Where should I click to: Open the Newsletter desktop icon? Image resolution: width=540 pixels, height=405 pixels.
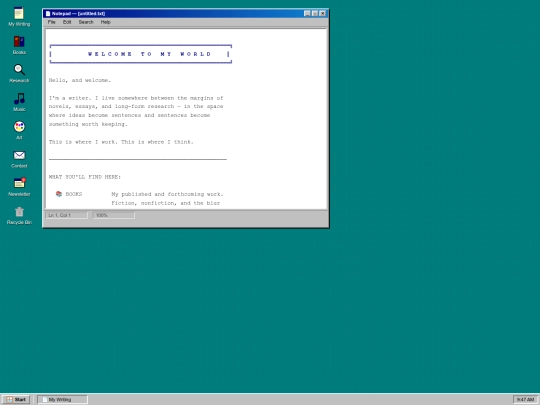(x=19, y=186)
